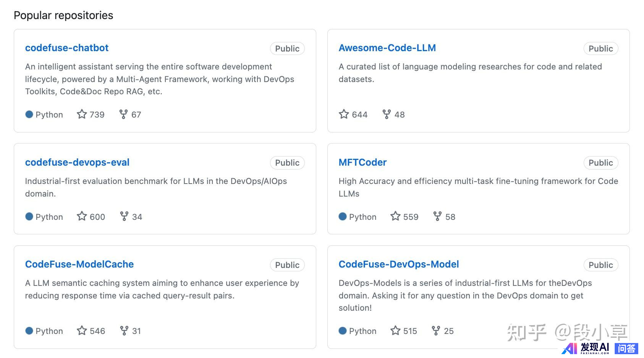Click Python language dot on codefuse-chatbot
The width and height of the screenshot is (644, 358).
tap(29, 114)
